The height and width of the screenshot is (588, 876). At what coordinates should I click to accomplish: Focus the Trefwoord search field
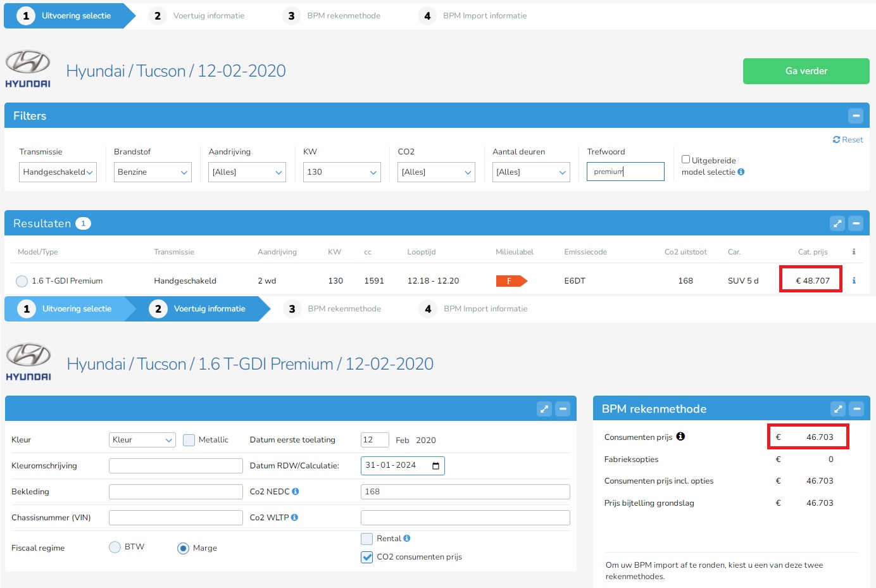[x=625, y=172]
